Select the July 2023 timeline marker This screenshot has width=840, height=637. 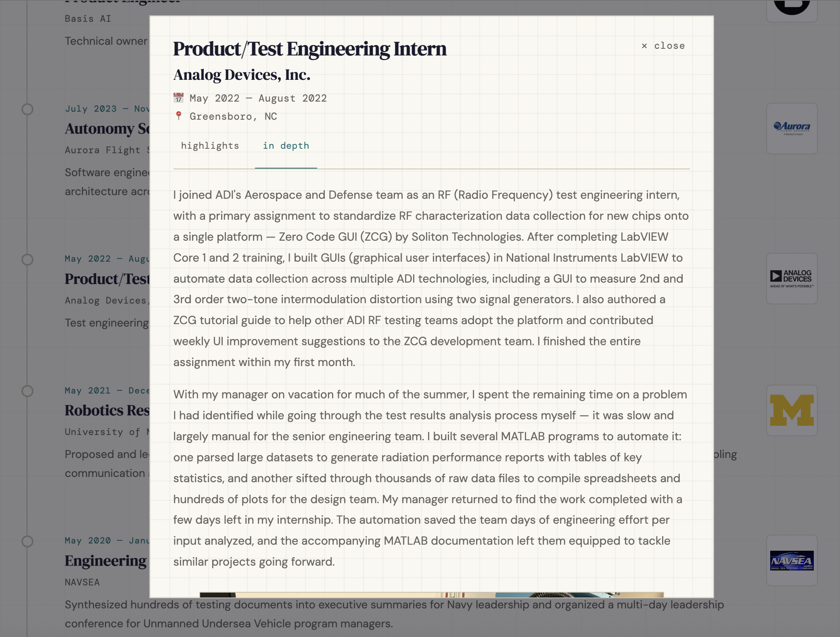point(27,109)
